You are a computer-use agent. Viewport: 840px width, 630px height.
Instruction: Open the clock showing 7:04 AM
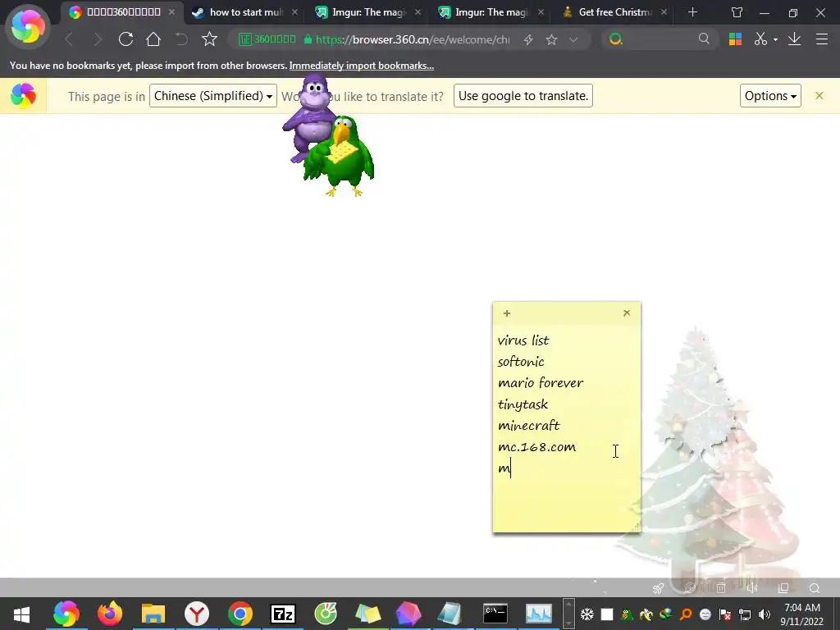tap(802, 614)
